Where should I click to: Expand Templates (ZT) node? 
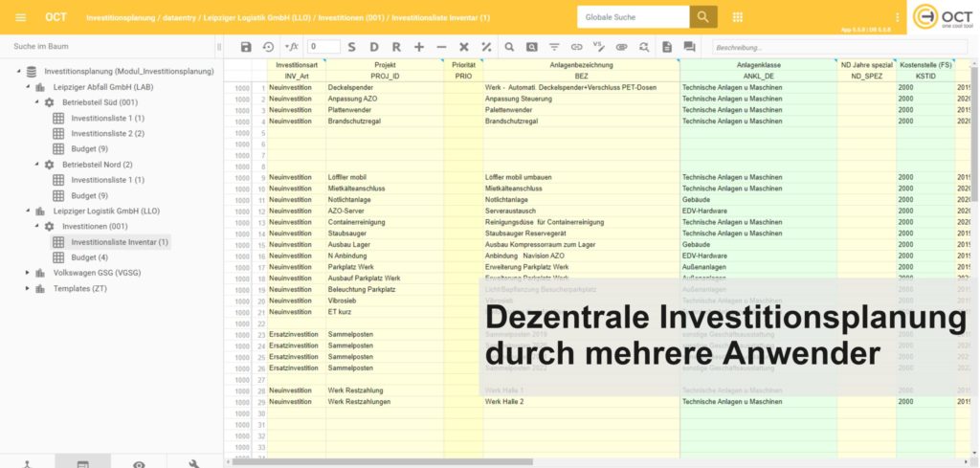pyautogui.click(x=28, y=289)
